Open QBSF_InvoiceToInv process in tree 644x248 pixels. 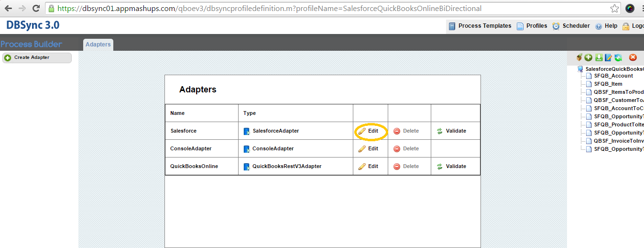tap(619, 141)
